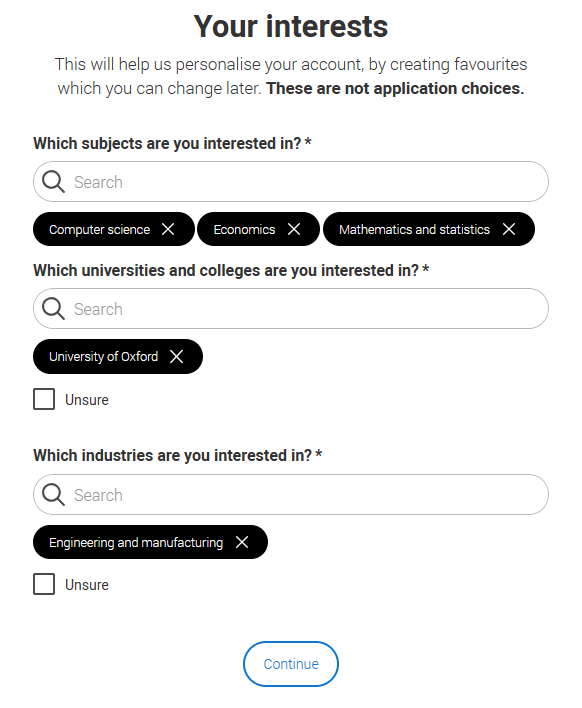Select the University of Oxford chip label
The image size is (582, 708).
tap(103, 357)
